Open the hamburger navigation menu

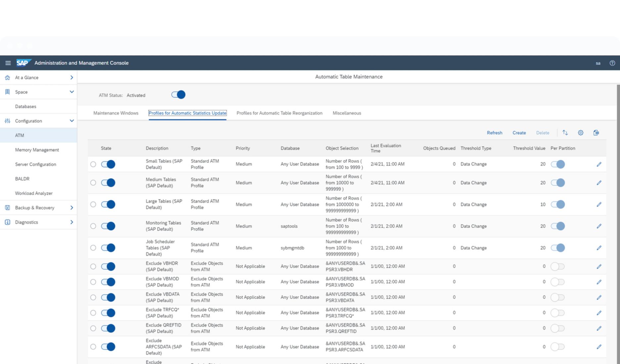pyautogui.click(x=8, y=63)
